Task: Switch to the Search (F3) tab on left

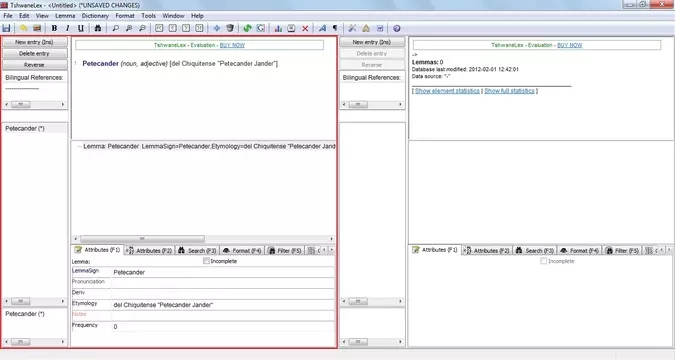Action: [x=198, y=250]
